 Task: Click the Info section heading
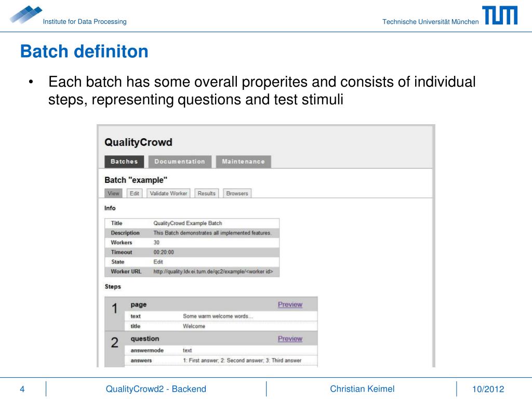point(110,208)
